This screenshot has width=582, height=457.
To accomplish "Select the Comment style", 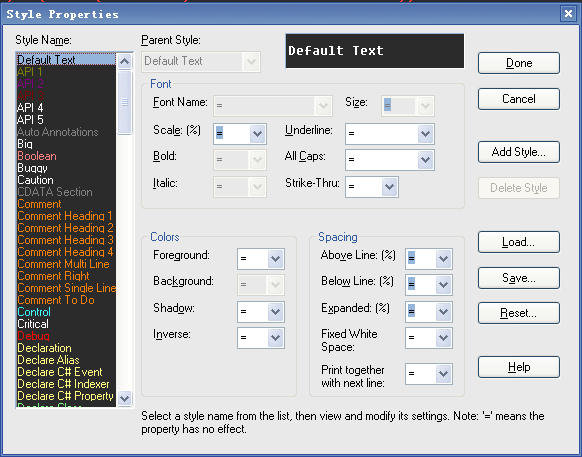I will click(x=66, y=204).
